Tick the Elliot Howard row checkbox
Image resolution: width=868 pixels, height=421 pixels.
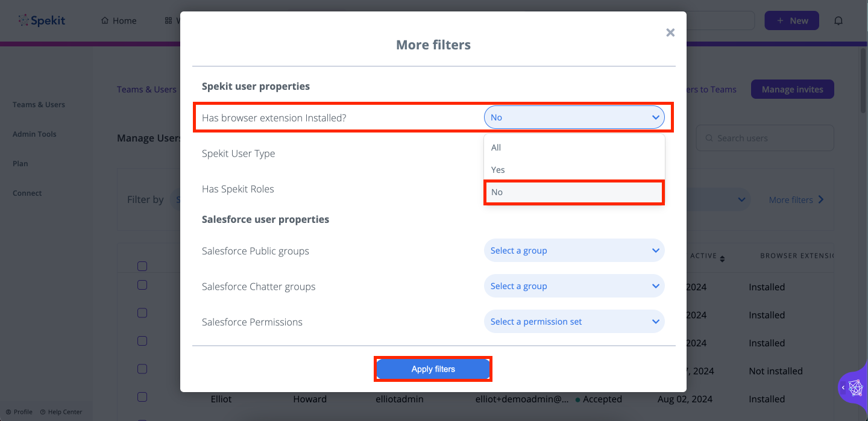click(142, 397)
